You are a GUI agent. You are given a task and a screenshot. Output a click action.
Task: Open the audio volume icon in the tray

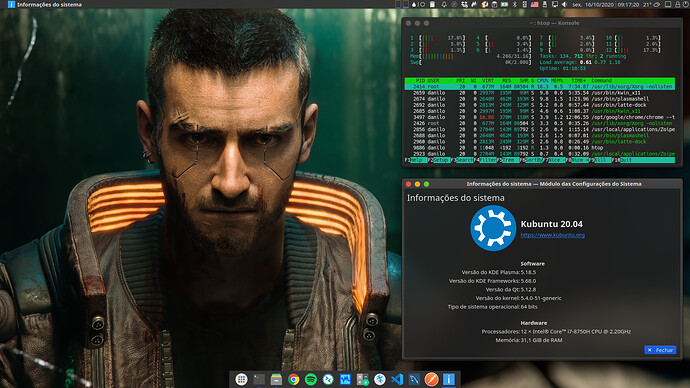tap(564, 4)
